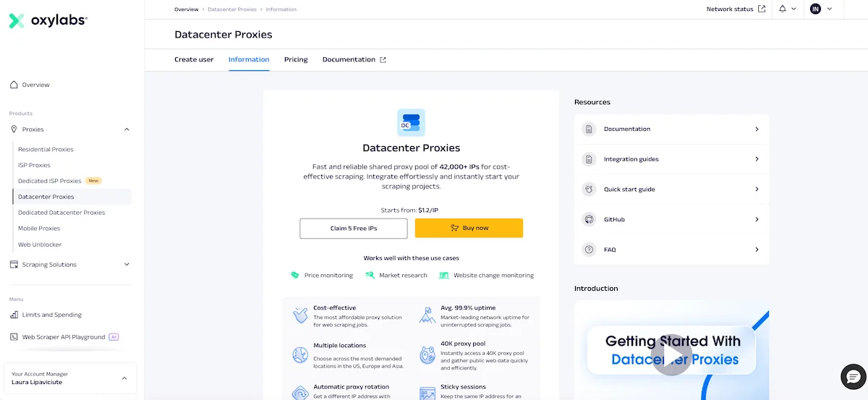868x400 pixels.
Task: Click the Avg. 99.9% uptime icon
Action: (x=427, y=315)
